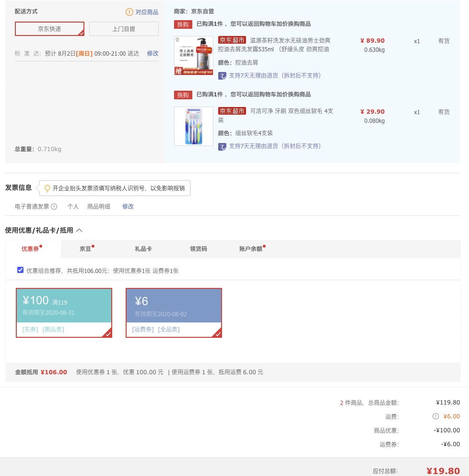Click the lightbulb icon in the invoice tip
Image resolution: width=469 pixels, height=476 pixels.
point(47,188)
